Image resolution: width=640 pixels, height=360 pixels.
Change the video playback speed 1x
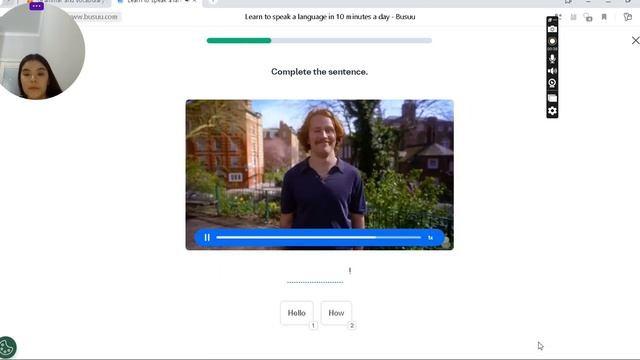(x=430, y=238)
